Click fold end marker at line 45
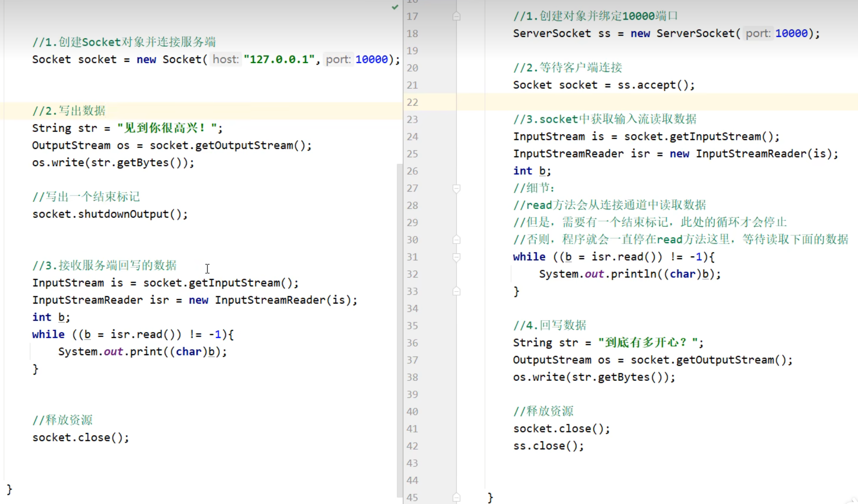The height and width of the screenshot is (504, 858). tap(456, 497)
